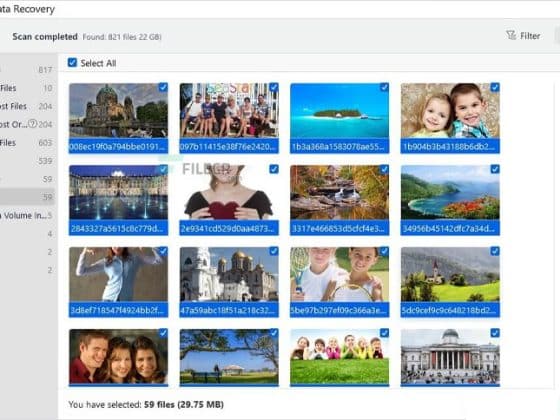Select file name 1b904b3b43188b6db2
This screenshot has height=420, width=560.
coord(450,146)
